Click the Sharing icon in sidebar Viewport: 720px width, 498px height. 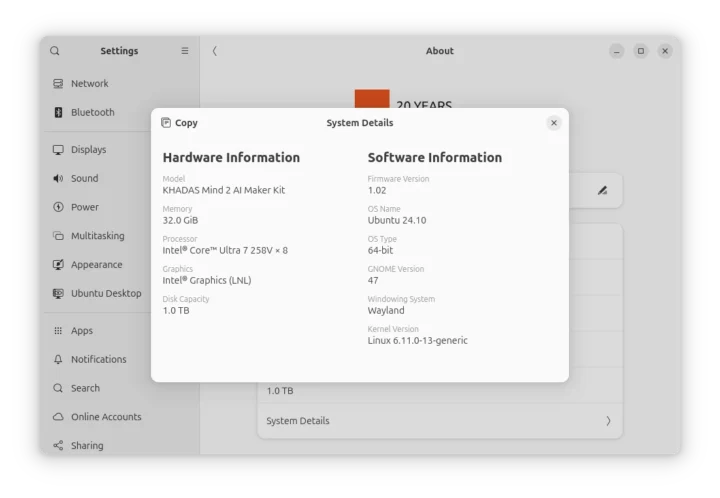coord(58,446)
